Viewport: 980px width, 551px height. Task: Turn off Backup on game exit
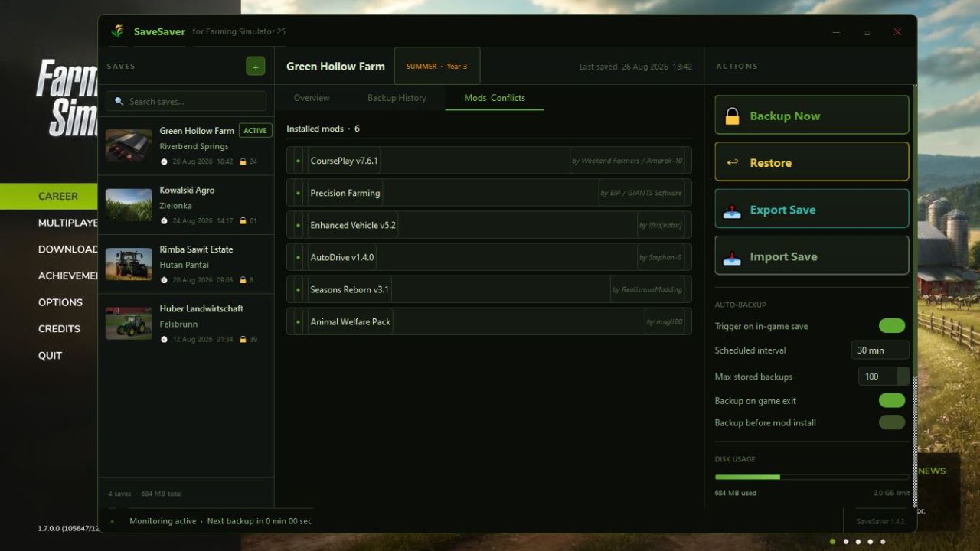pos(892,400)
